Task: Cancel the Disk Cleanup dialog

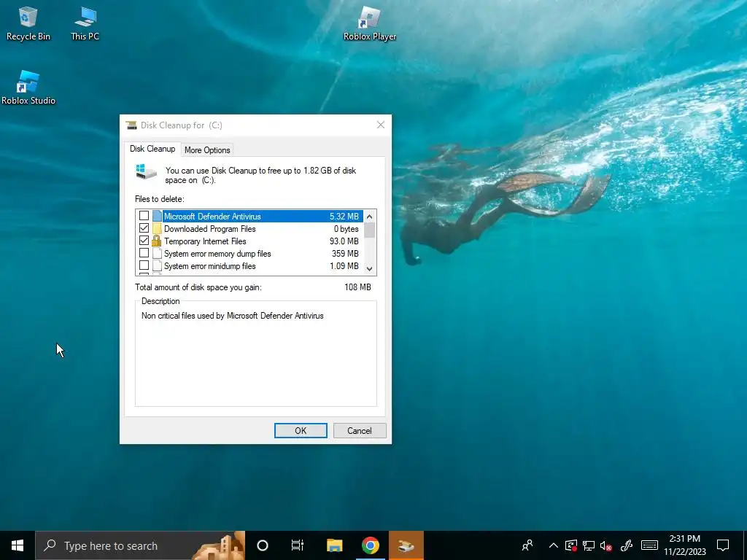Action: point(360,430)
